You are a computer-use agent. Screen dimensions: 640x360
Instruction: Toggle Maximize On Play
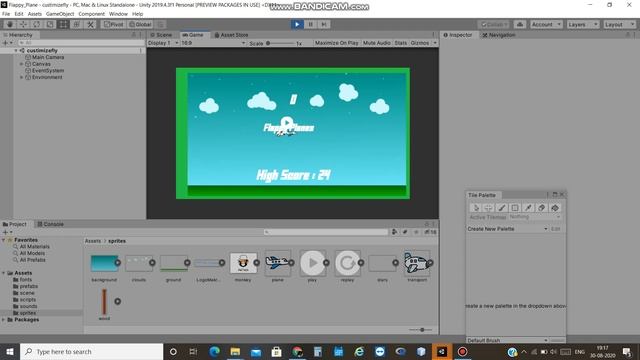point(336,43)
